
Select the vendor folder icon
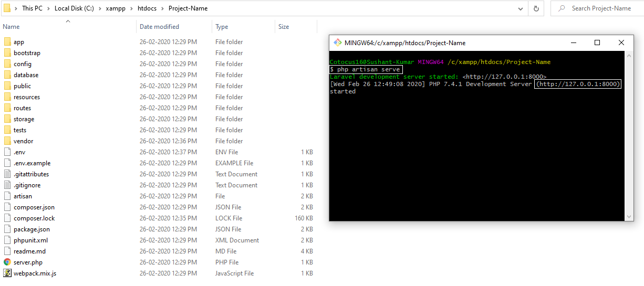7,141
